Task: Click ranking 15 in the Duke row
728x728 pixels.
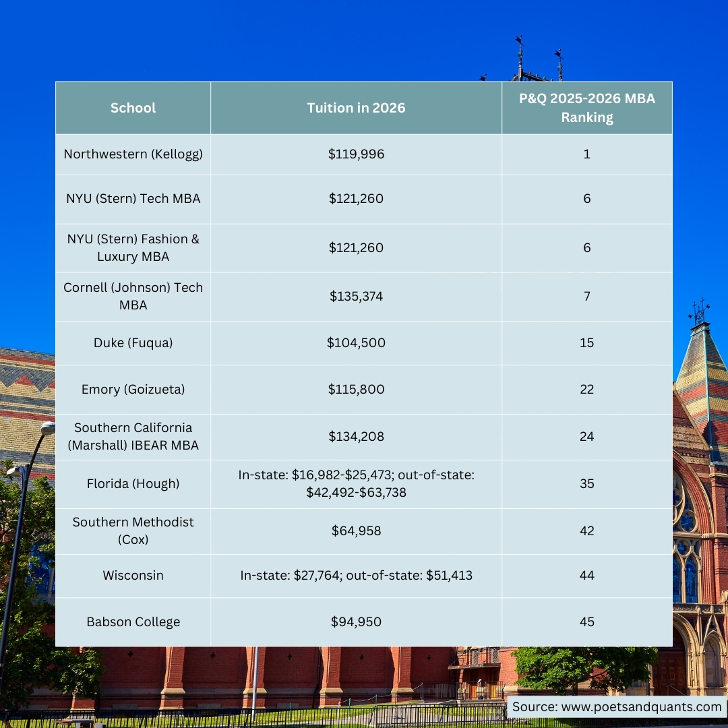Action: (587, 342)
